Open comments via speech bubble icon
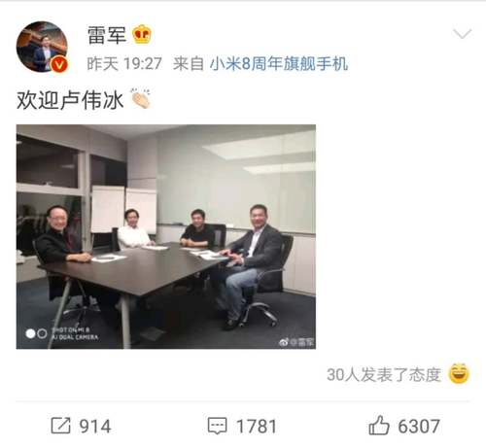486x448 pixels. [217, 426]
